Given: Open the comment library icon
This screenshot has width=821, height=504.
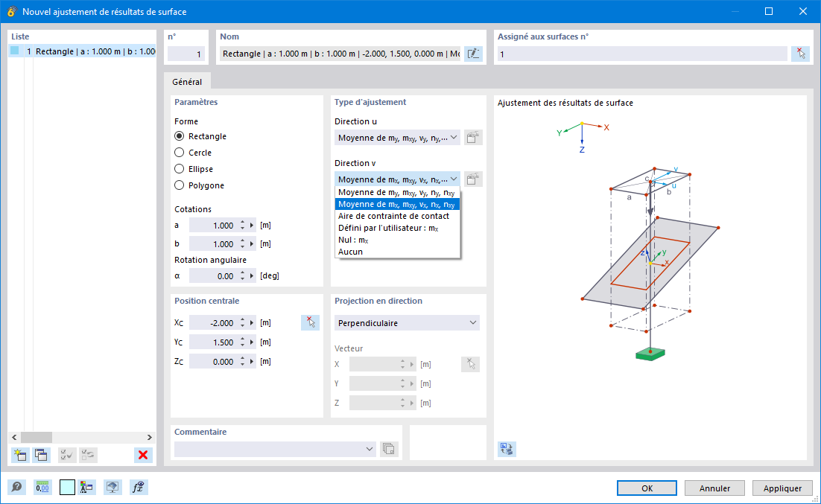Looking at the screenshot, I should [388, 449].
